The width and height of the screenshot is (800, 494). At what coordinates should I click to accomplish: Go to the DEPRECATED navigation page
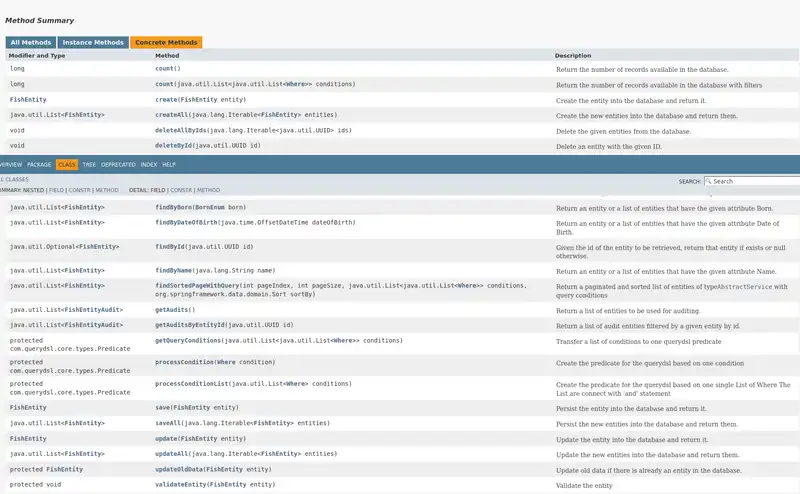118,164
